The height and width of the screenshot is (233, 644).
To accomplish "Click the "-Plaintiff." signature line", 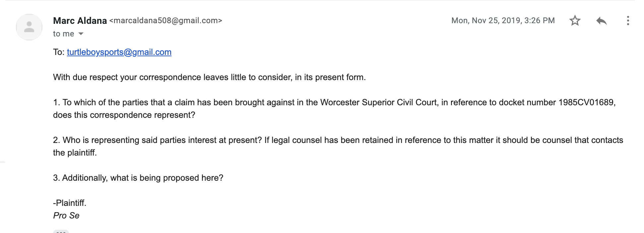I will tap(70, 203).
